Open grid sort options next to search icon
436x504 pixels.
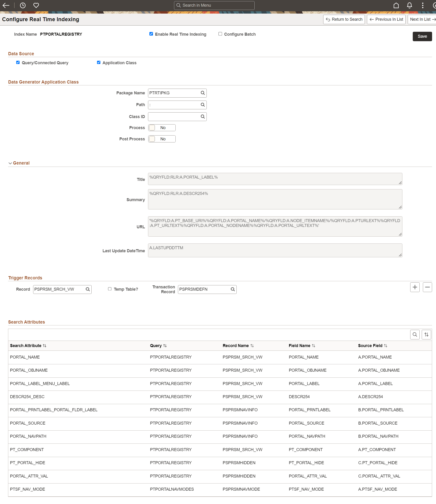[x=426, y=334]
